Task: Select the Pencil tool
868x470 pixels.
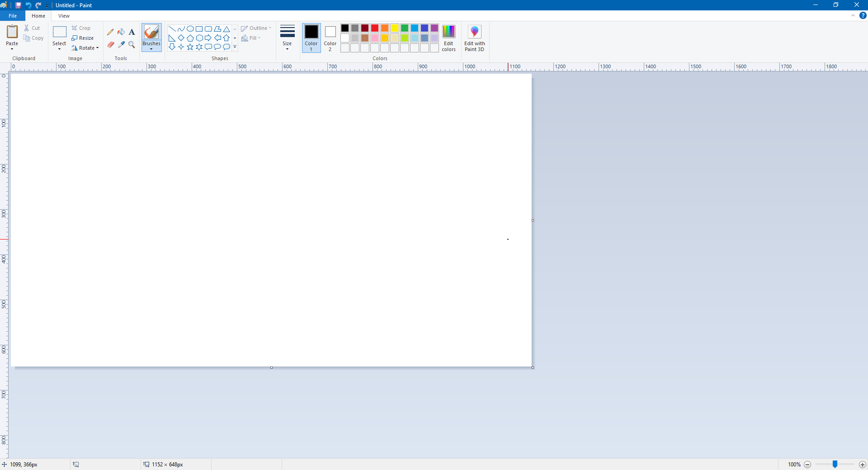Action: 110,32
